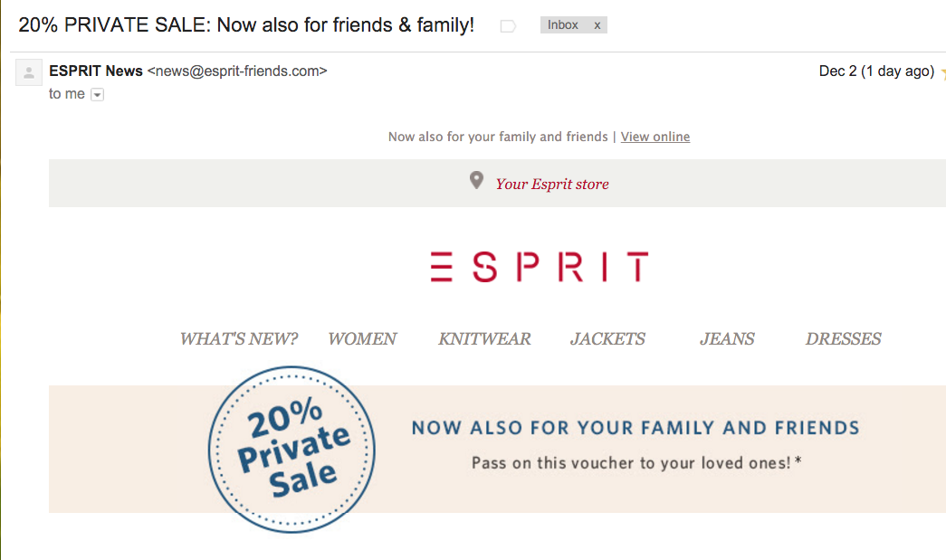Viewport: 946px width, 560px height.
Task: Click the ESPRIT News sender name
Action: (x=96, y=71)
